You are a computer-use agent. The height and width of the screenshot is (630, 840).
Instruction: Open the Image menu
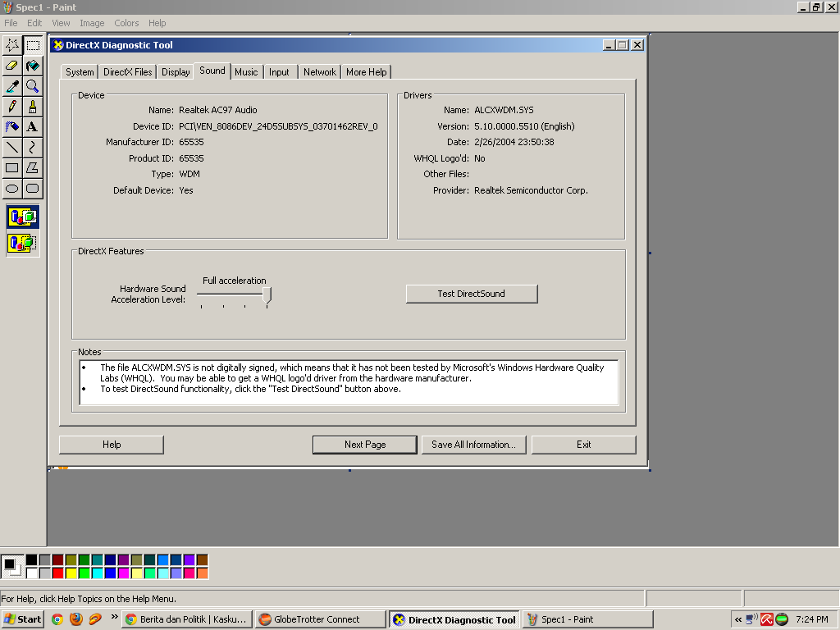(92, 23)
